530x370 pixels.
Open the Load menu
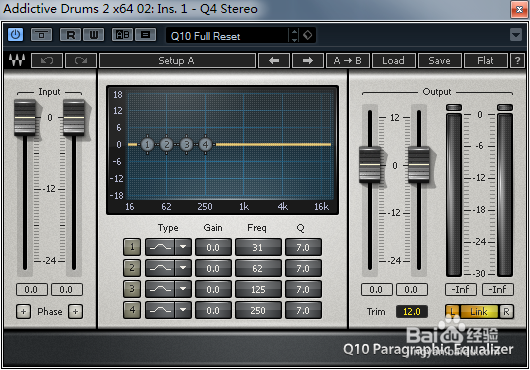point(393,61)
